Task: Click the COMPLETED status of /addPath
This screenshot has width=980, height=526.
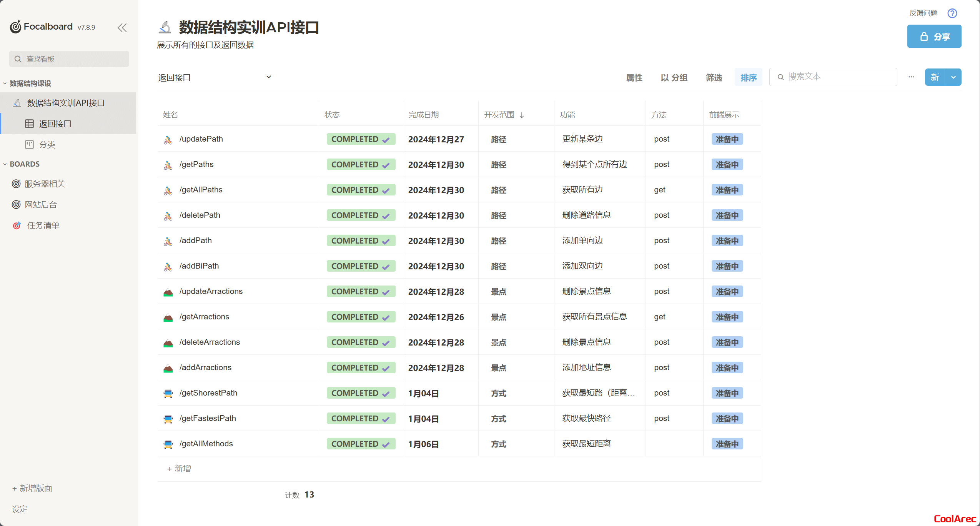Action: [x=360, y=241]
